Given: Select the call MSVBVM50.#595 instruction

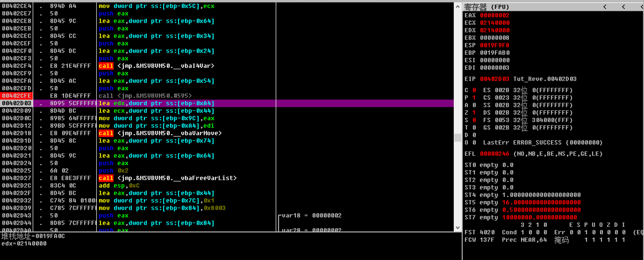Looking at the screenshot, I should coord(145,96).
